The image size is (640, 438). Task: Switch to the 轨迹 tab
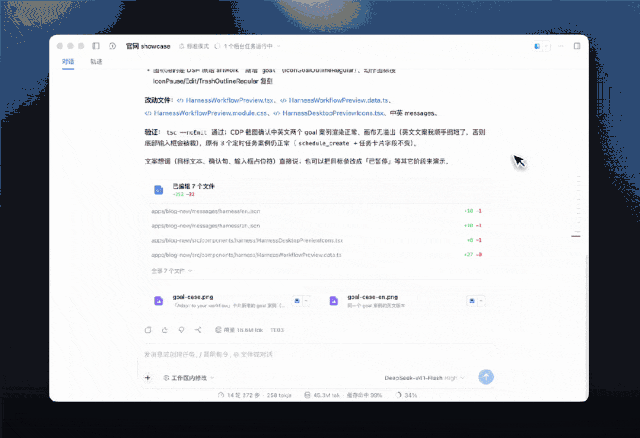tap(96, 62)
